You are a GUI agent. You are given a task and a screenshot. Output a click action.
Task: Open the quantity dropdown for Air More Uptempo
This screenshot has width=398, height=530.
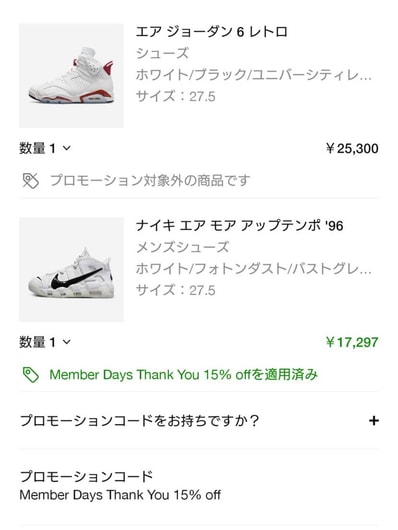[x=45, y=342]
